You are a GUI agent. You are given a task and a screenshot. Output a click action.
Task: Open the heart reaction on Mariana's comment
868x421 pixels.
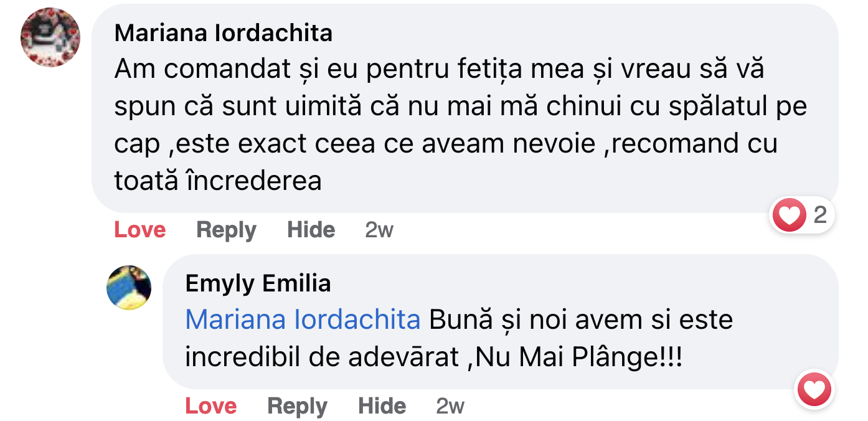click(789, 216)
